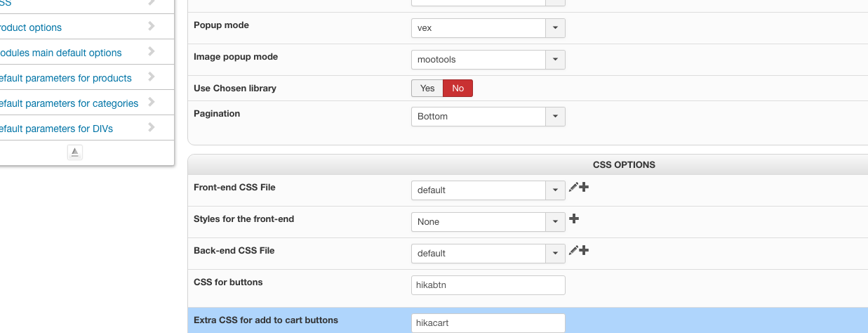Expand the Pagination dropdown

(x=555, y=117)
